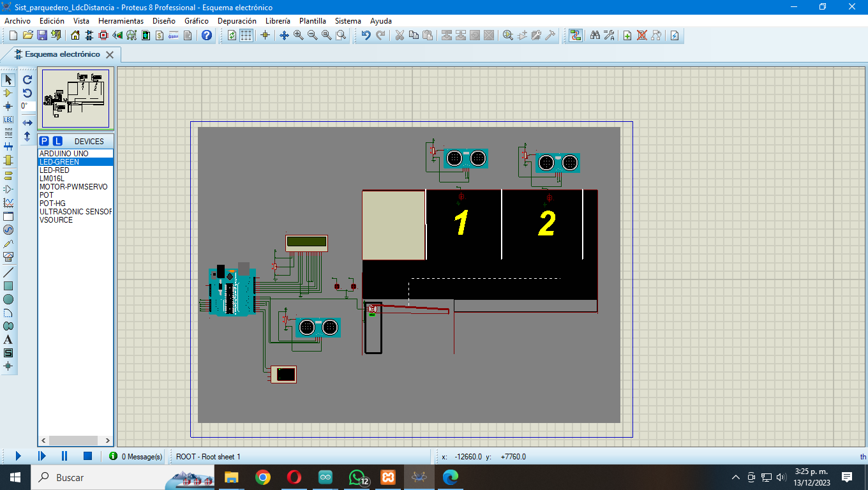Choose the 2D Graphics Line tool
The width and height of the screenshot is (868, 490).
8,272
